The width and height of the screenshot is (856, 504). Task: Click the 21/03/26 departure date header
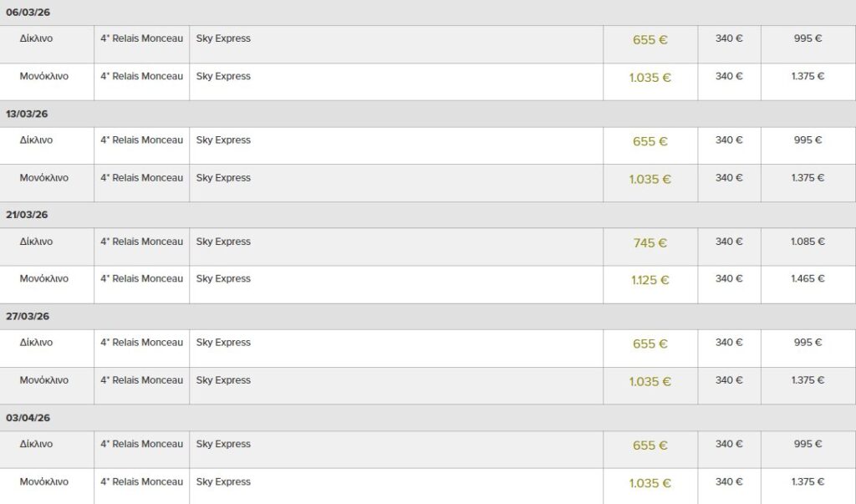tap(28, 215)
